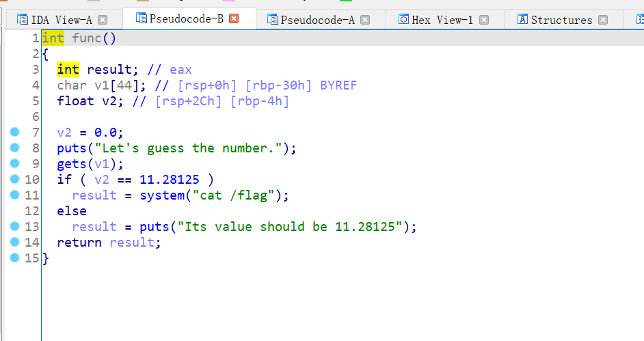The width and height of the screenshot is (644, 341).
Task: Close the Pseudocode-A tab
Action: click(x=364, y=20)
